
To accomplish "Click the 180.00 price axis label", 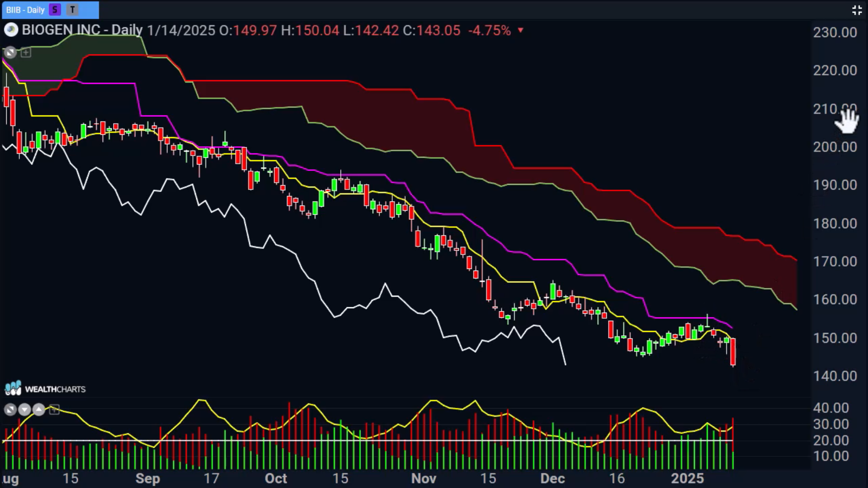I will [835, 224].
